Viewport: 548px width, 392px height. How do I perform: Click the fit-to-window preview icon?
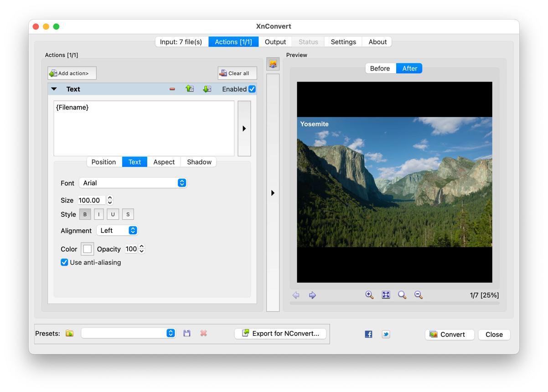click(x=386, y=295)
